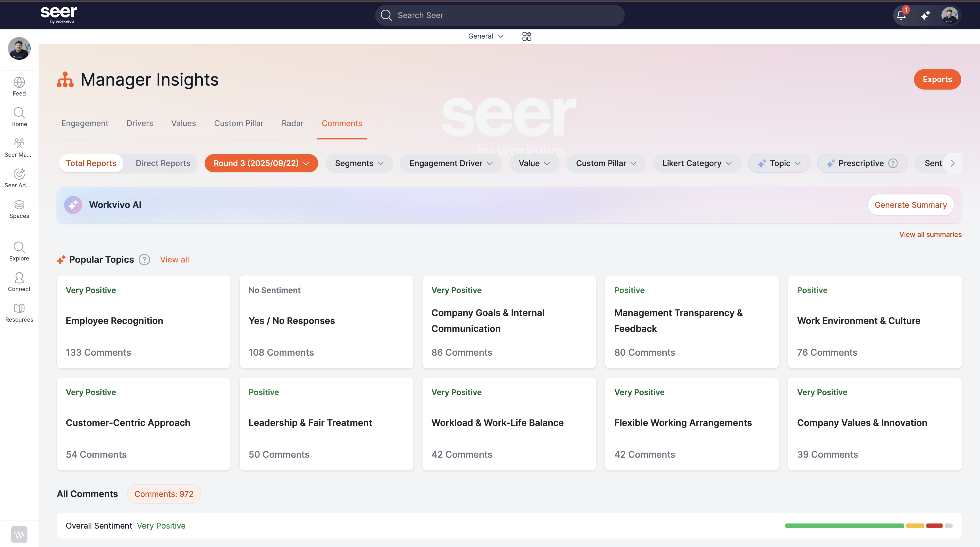Image resolution: width=980 pixels, height=547 pixels.
Task: Open Spaces in the sidebar
Action: pos(19,209)
